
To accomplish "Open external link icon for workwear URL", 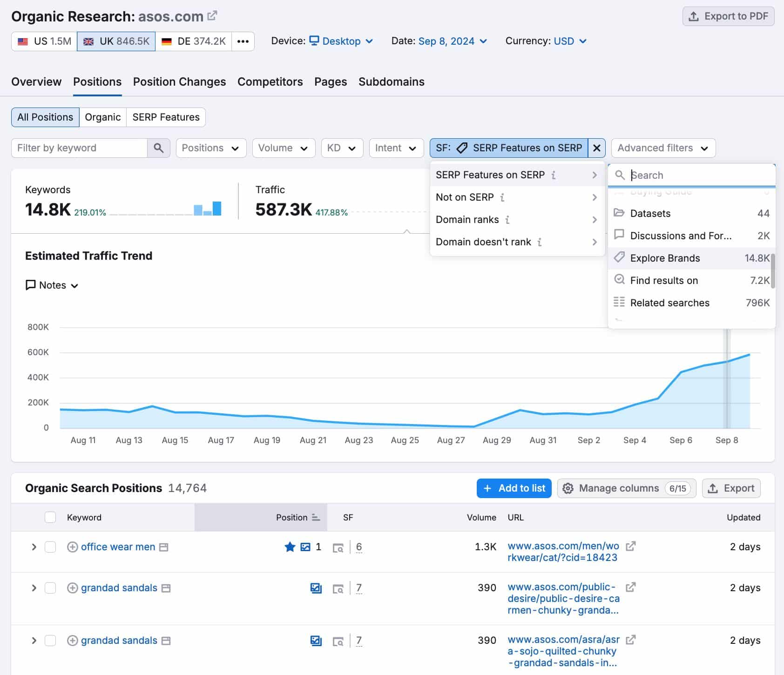I will (630, 547).
